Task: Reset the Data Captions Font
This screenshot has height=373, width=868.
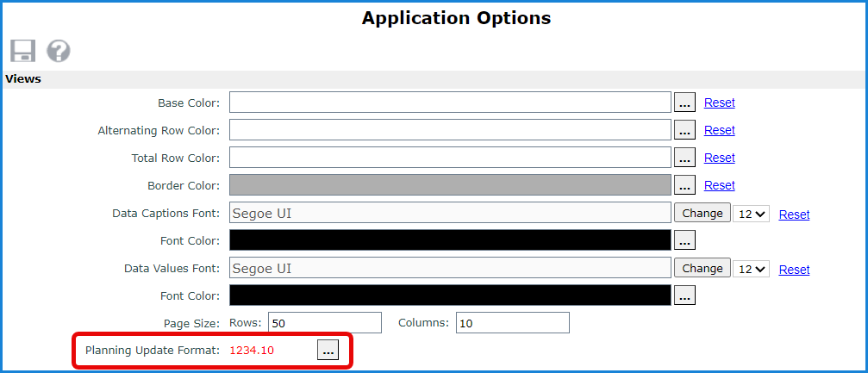Action: (x=794, y=214)
